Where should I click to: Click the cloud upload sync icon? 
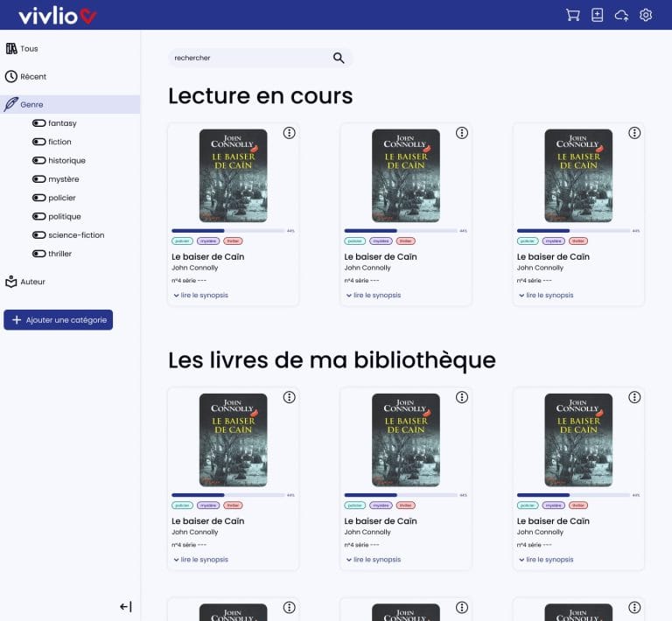point(621,16)
